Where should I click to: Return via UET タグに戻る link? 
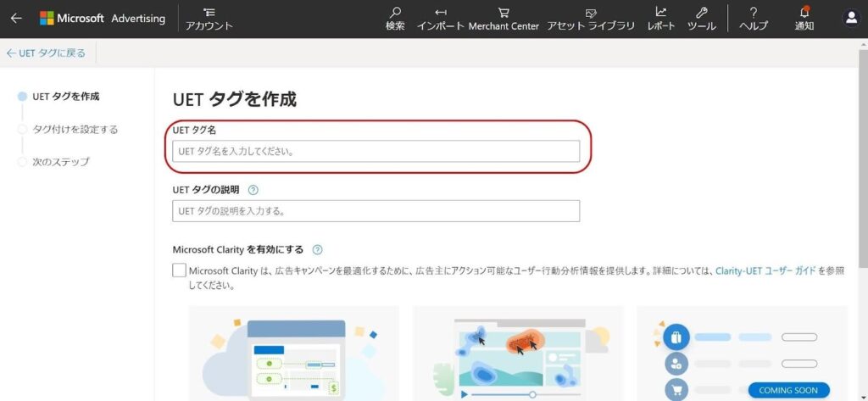[46, 53]
